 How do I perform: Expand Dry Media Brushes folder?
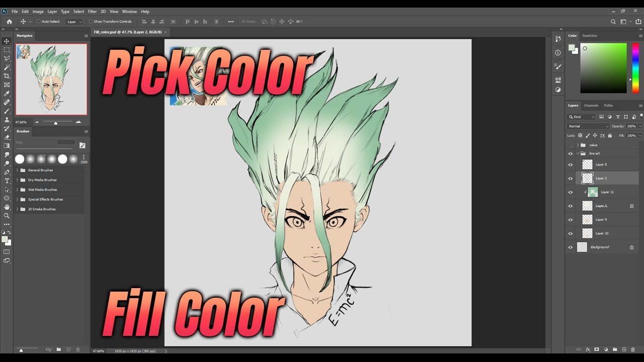click(17, 180)
